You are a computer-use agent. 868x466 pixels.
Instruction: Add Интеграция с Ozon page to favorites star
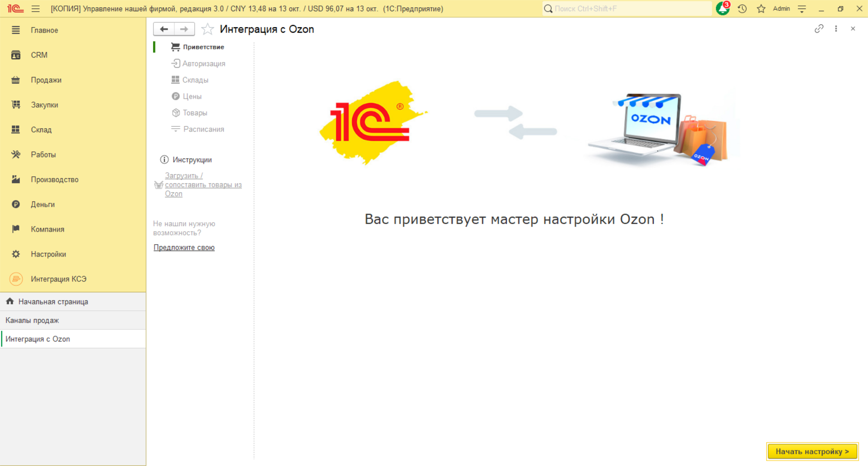click(208, 29)
